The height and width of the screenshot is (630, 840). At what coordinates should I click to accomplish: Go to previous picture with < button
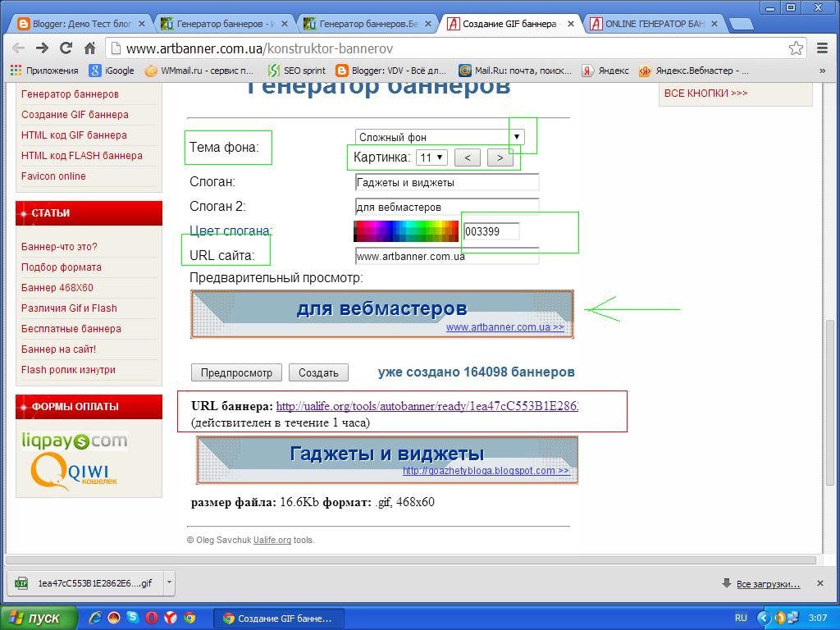pos(467,157)
